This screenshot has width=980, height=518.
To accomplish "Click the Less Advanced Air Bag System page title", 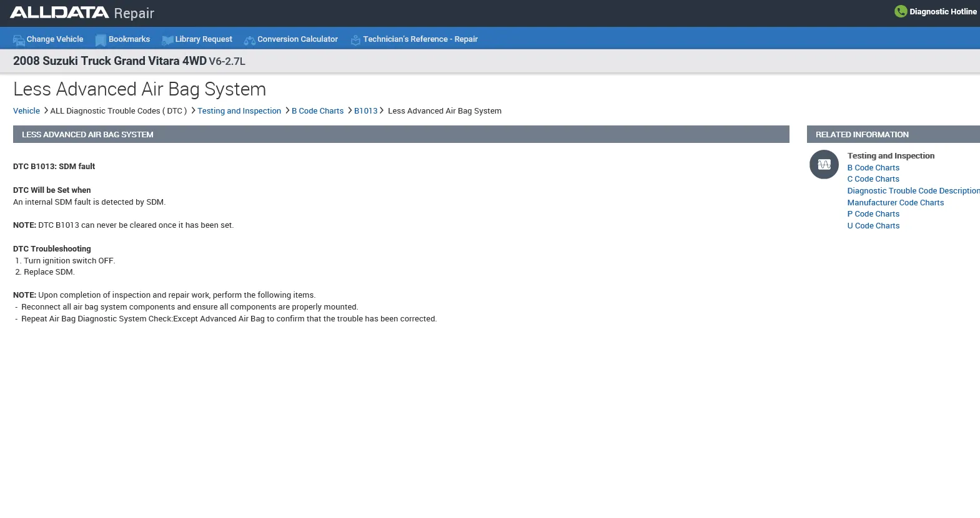I will tap(139, 89).
